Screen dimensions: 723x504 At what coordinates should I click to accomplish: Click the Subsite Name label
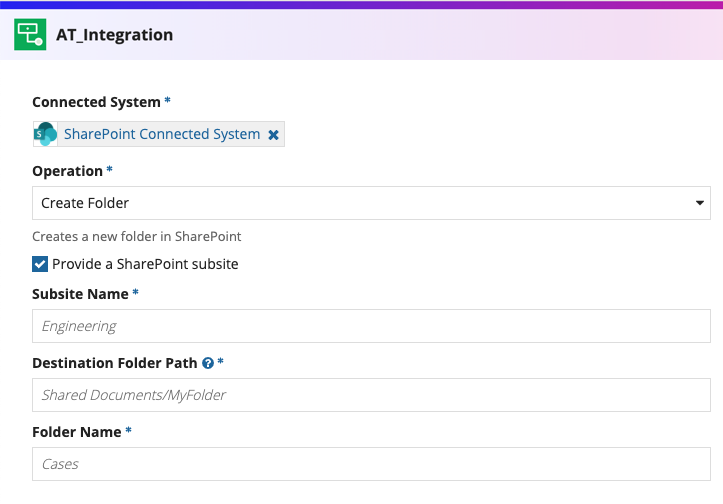point(80,294)
